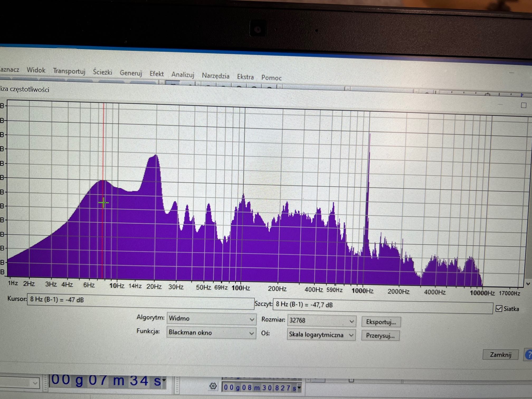Image resolution: width=532 pixels, height=399 pixels.
Task: Click the down arrow beside the spectrum plot
Action: coord(528,284)
